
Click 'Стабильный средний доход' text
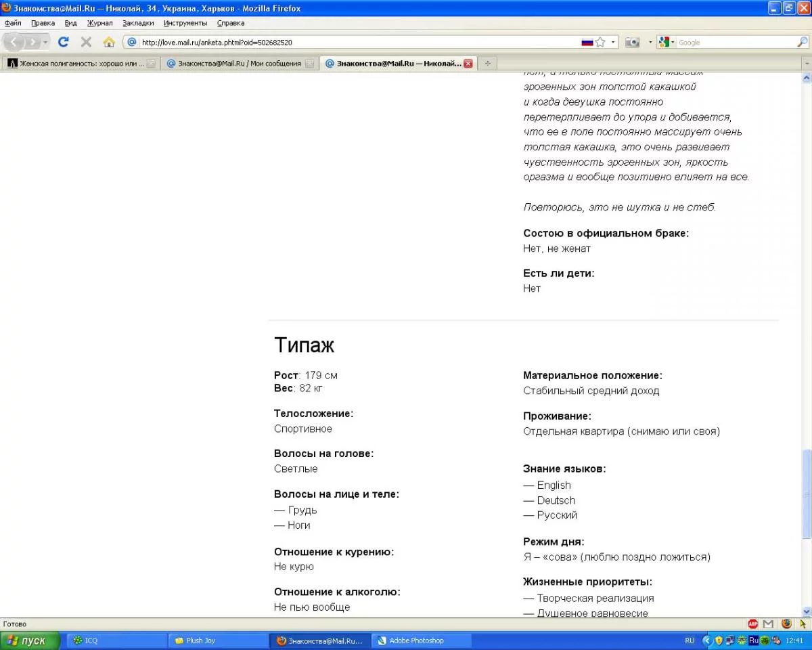pos(591,391)
